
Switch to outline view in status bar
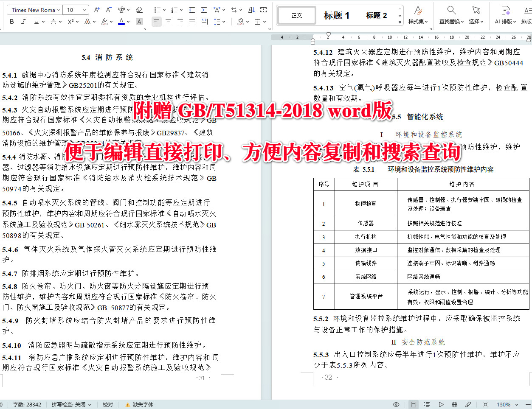427,404
